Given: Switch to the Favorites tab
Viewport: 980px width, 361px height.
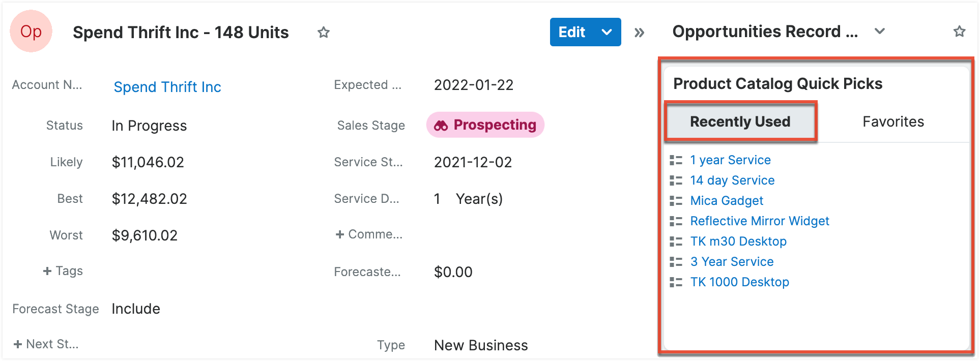Looking at the screenshot, I should pos(893,122).
